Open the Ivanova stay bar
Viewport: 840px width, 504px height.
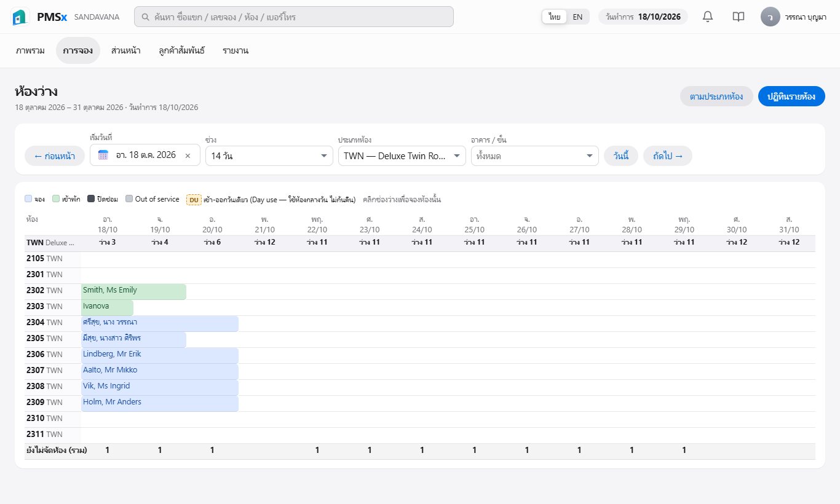(107, 307)
